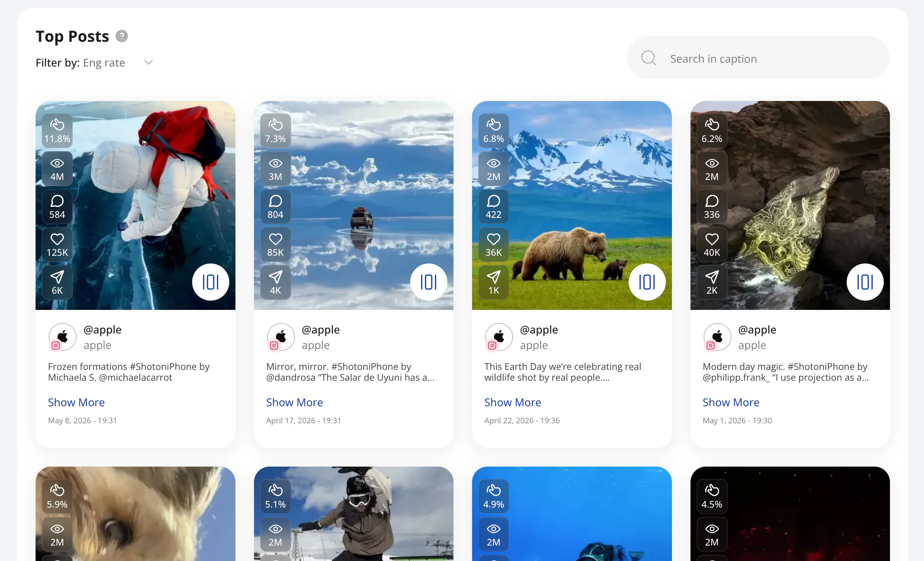
Task: Show more of the Modern day magic caption
Action: point(731,402)
